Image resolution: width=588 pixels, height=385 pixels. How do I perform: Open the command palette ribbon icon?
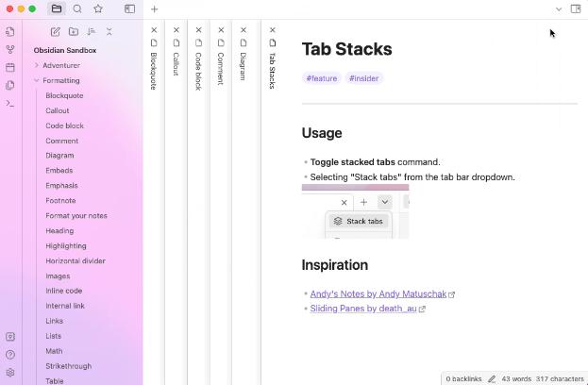click(10, 103)
